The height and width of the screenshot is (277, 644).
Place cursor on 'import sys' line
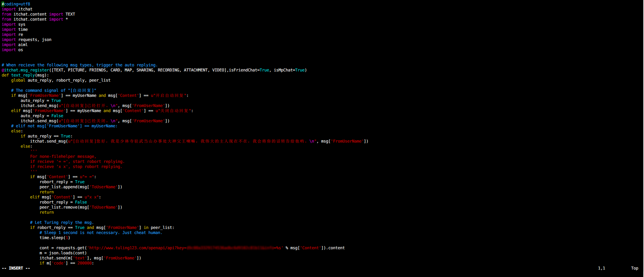[x=14, y=24]
